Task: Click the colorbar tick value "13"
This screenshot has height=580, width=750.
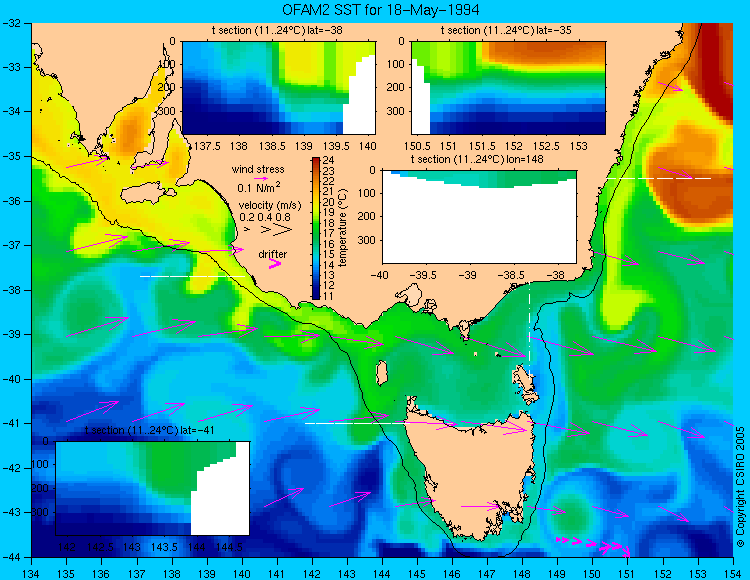Action: click(x=328, y=275)
